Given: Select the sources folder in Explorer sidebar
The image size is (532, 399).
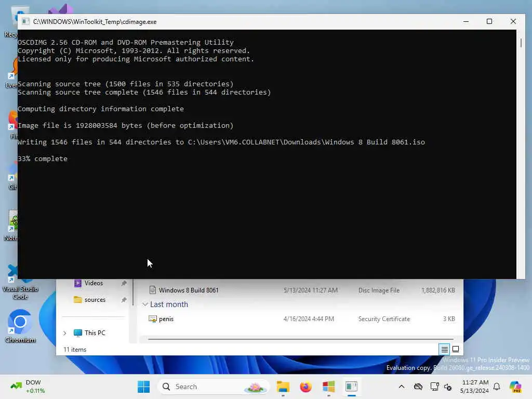Looking at the screenshot, I should point(95,300).
